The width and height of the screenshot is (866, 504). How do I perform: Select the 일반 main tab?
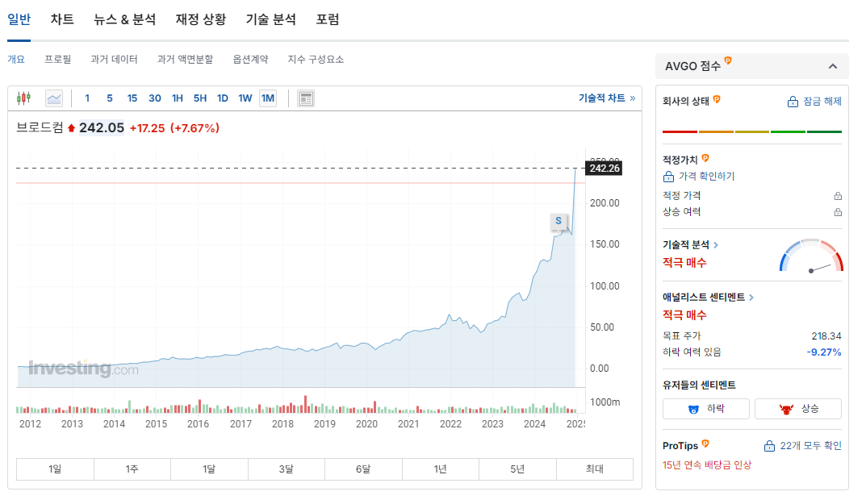(19, 19)
